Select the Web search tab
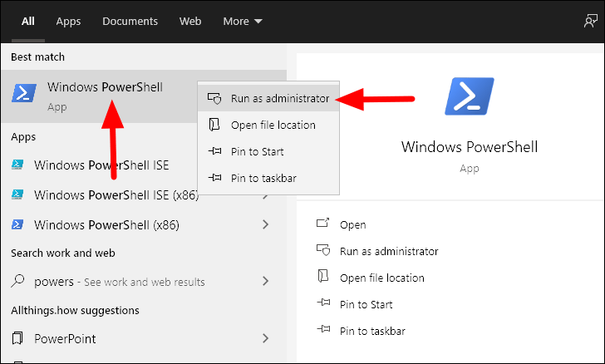Viewport: 605px width, 364px height. point(190,22)
